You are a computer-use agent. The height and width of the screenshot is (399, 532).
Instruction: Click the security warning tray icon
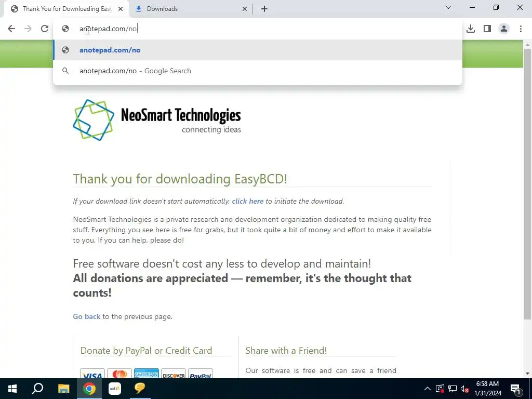click(440, 389)
